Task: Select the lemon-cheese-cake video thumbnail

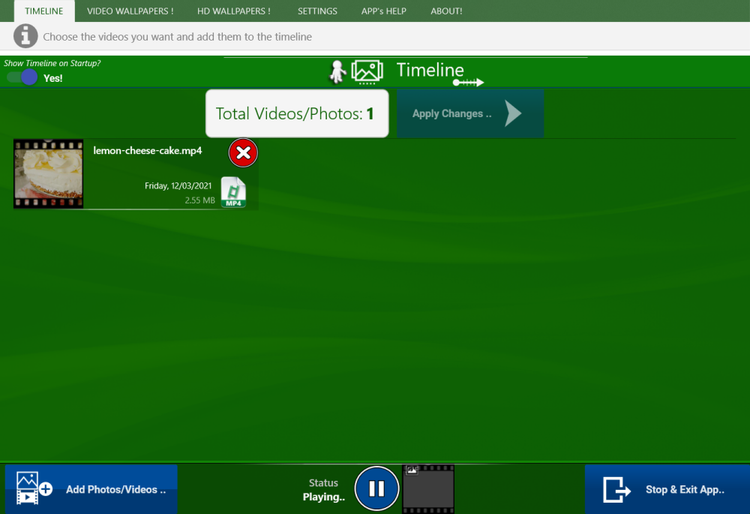Action: 48,174
